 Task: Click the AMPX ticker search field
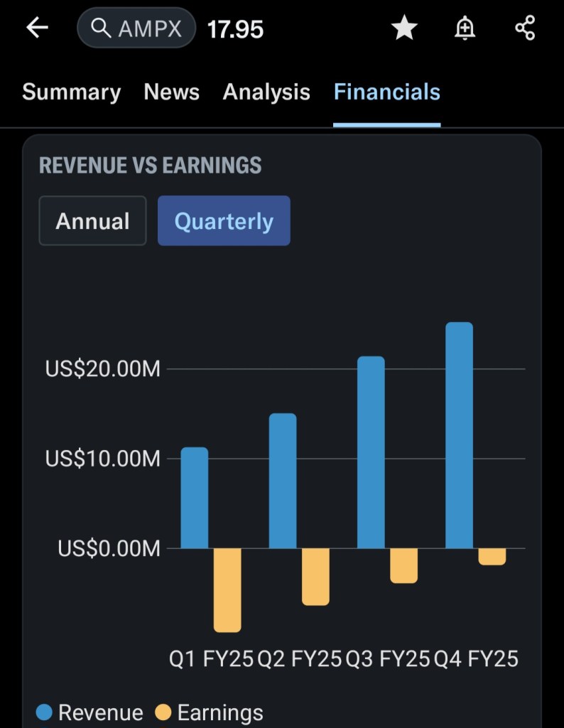pos(148,28)
